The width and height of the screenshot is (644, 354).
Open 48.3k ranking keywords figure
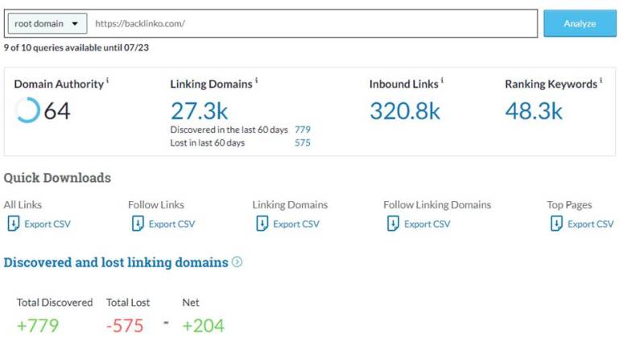coord(534,111)
